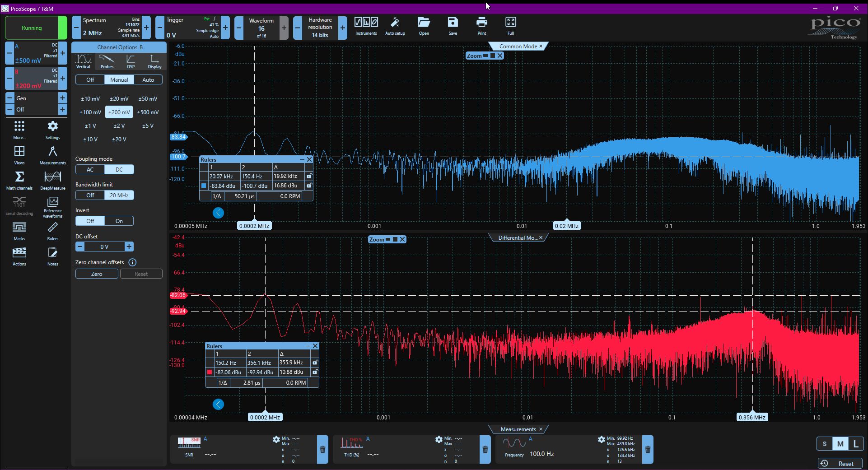Image resolution: width=868 pixels, height=470 pixels.
Task: Select DC coupling mode
Action: click(119, 170)
